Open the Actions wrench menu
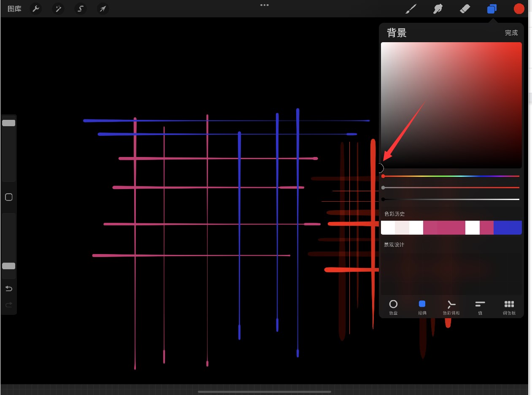Image resolution: width=532 pixels, height=395 pixels. pos(36,9)
